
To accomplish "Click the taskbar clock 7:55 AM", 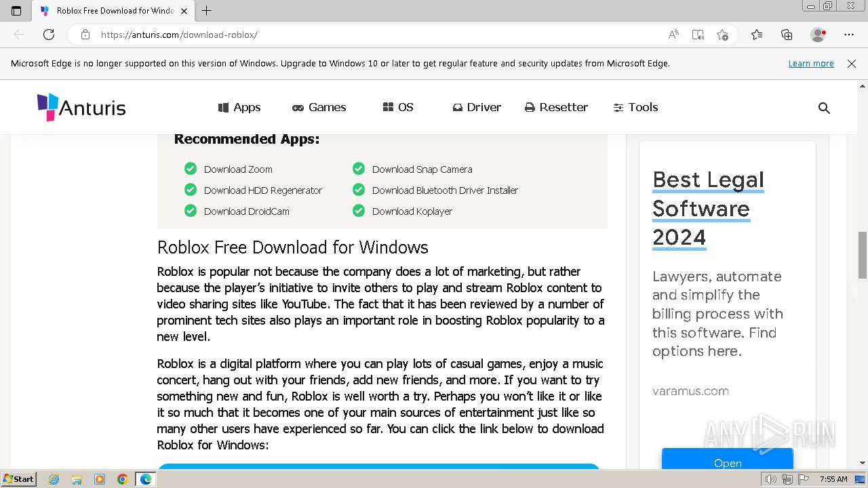I will point(833,479).
